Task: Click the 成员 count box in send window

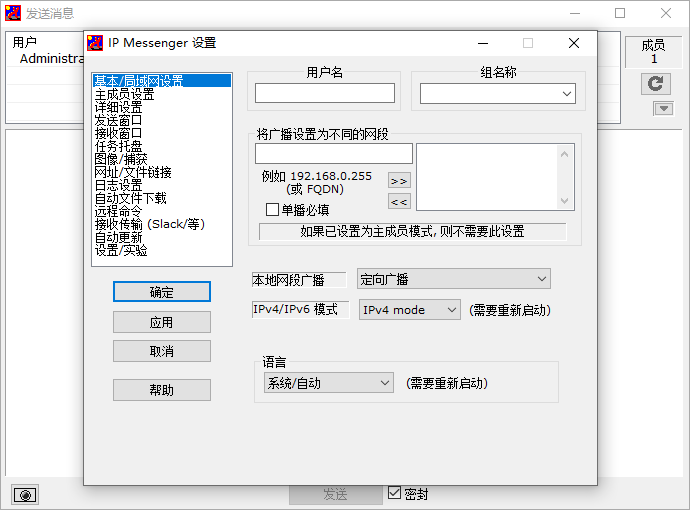Action: click(653, 52)
